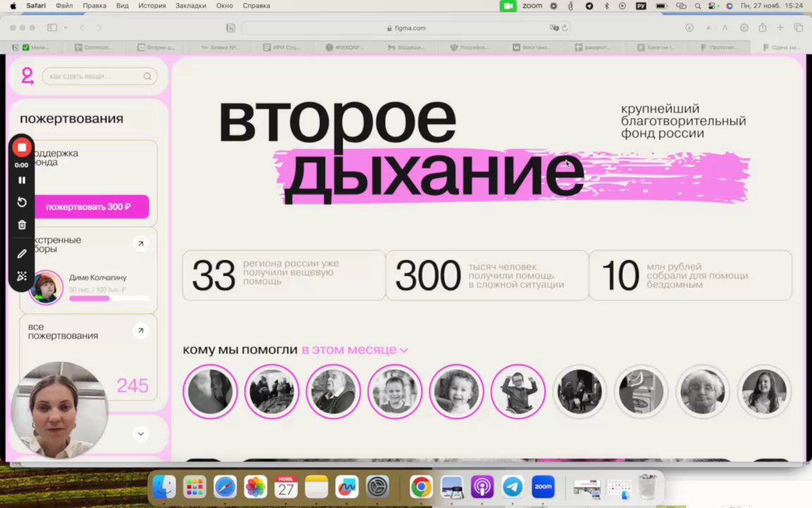The image size is (812, 508).
Task: Select the "33 региона россии" statistic card
Action: tap(284, 275)
